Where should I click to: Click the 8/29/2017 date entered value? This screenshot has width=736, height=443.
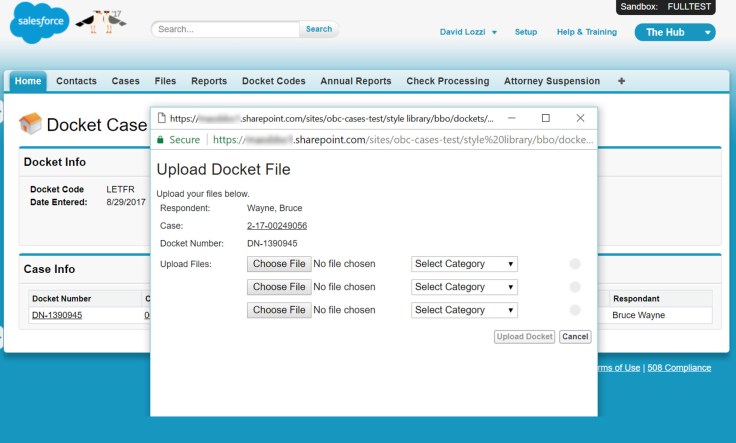[126, 202]
